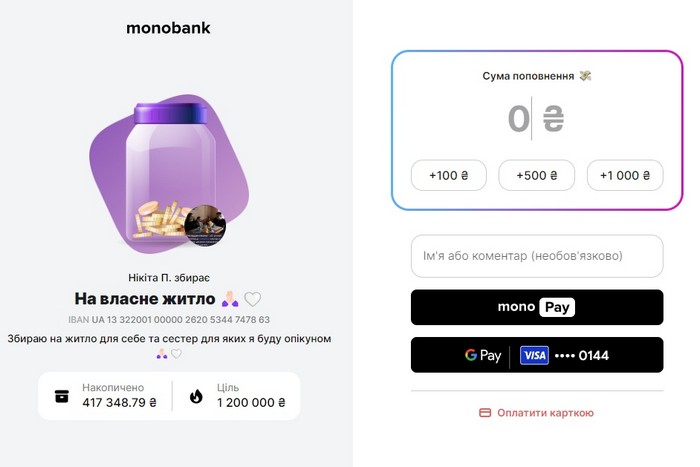Open the collector's avatar on the jar
The height and width of the screenshot is (467, 700).
[205, 224]
